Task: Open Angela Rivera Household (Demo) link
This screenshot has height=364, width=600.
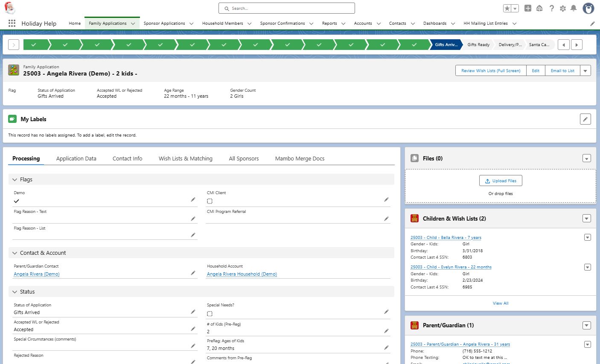Action: (x=242, y=274)
